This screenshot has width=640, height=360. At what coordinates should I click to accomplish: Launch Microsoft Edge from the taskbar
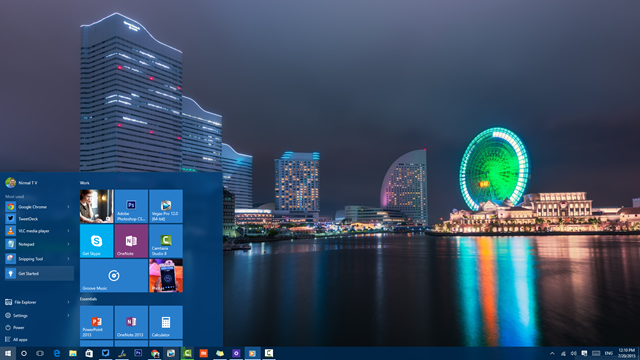point(56,353)
